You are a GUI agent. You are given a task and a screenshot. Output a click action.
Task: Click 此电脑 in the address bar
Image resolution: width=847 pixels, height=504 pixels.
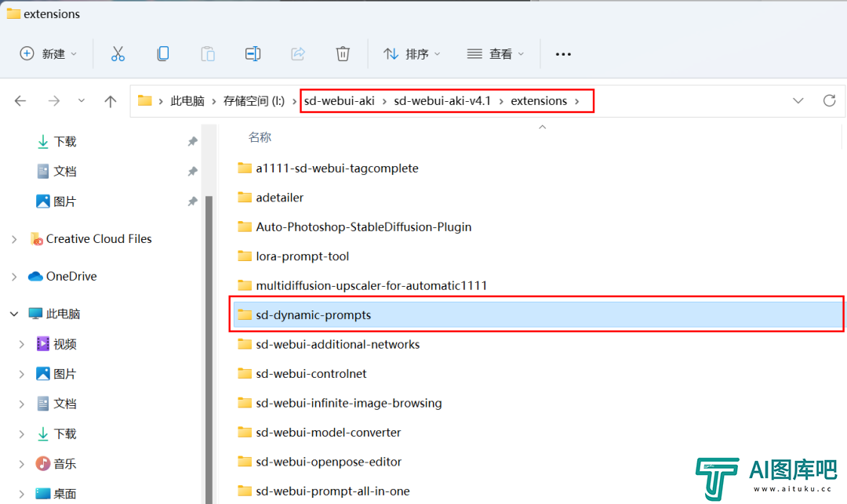coord(187,101)
